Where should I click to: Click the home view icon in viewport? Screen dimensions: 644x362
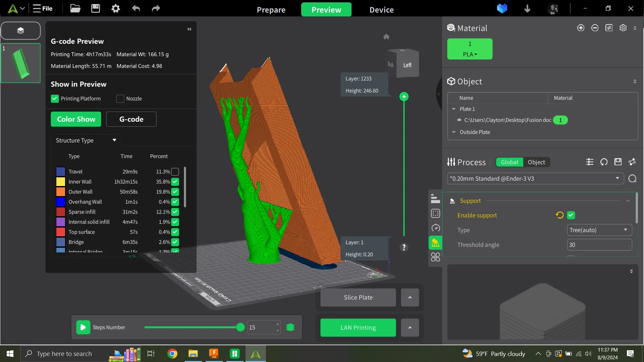[x=386, y=37]
